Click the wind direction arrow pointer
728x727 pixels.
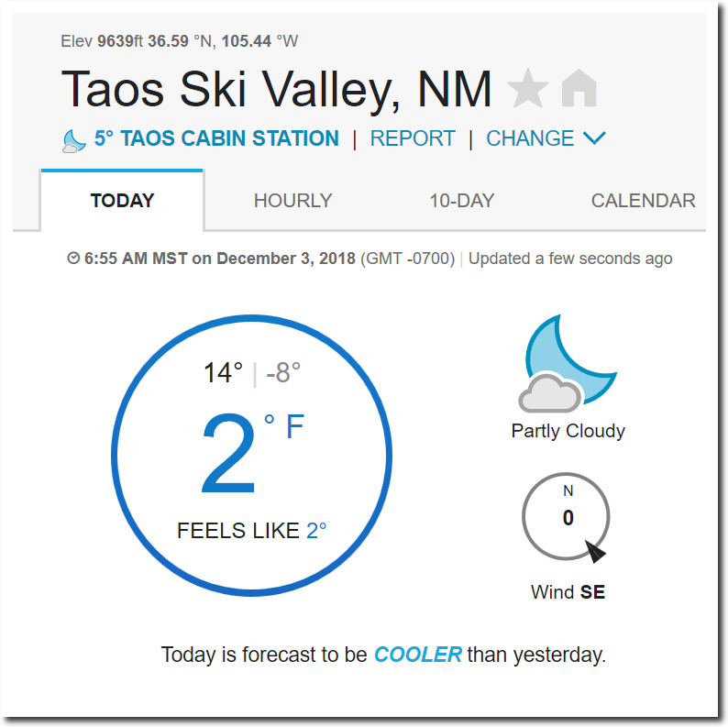pyautogui.click(x=595, y=551)
